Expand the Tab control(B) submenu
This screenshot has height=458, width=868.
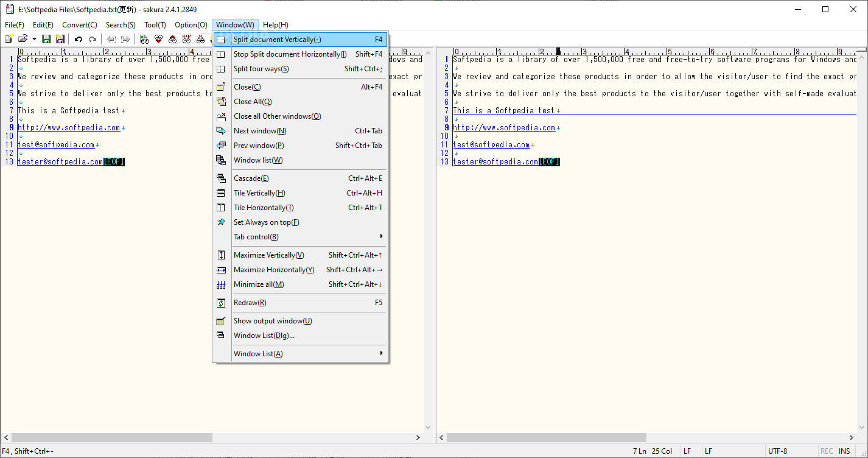[300, 237]
